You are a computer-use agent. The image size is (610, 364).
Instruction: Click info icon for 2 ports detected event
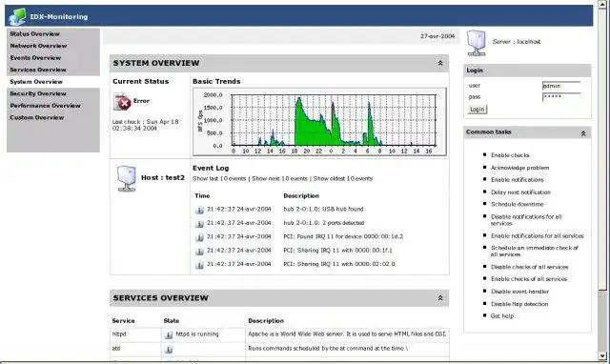(199, 224)
